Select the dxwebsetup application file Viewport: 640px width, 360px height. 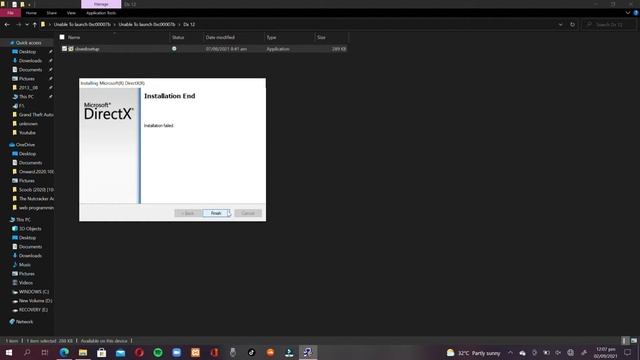(87, 49)
